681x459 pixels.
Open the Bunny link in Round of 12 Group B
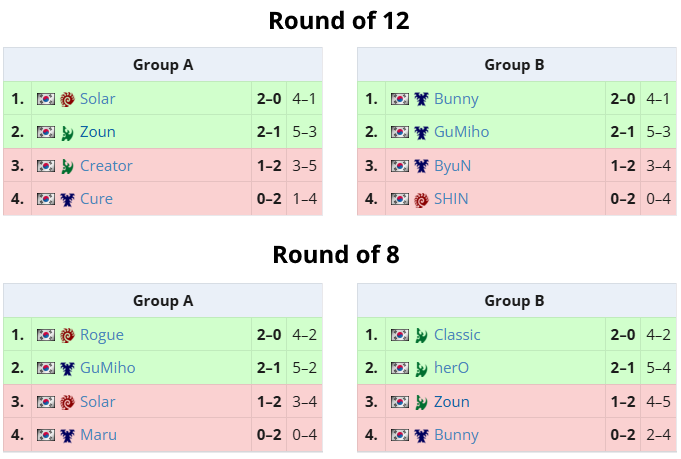(456, 99)
